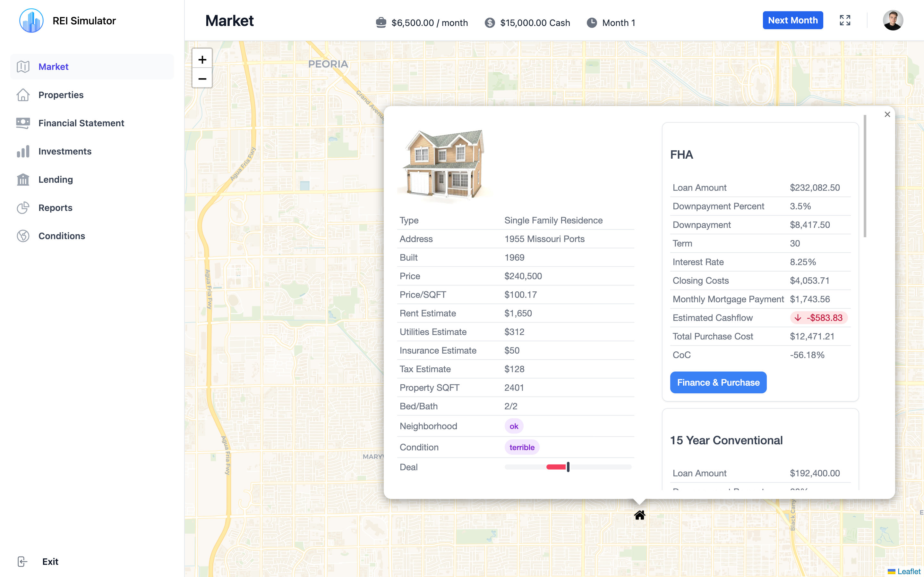Click the Next Month button

click(793, 20)
